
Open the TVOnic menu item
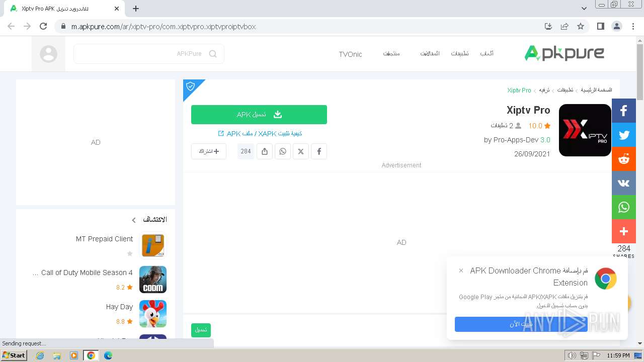coord(350,54)
